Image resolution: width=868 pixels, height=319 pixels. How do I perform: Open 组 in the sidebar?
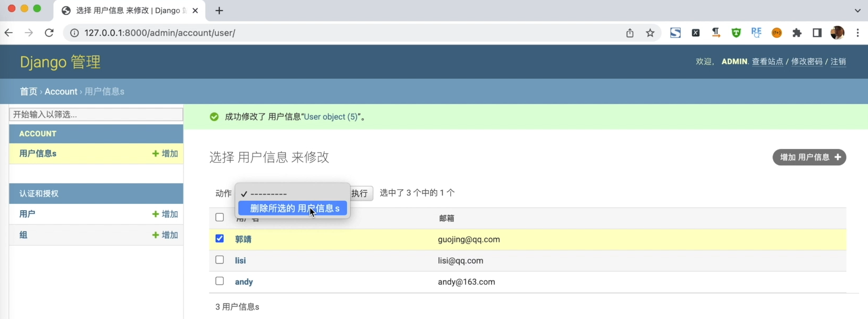click(x=23, y=235)
